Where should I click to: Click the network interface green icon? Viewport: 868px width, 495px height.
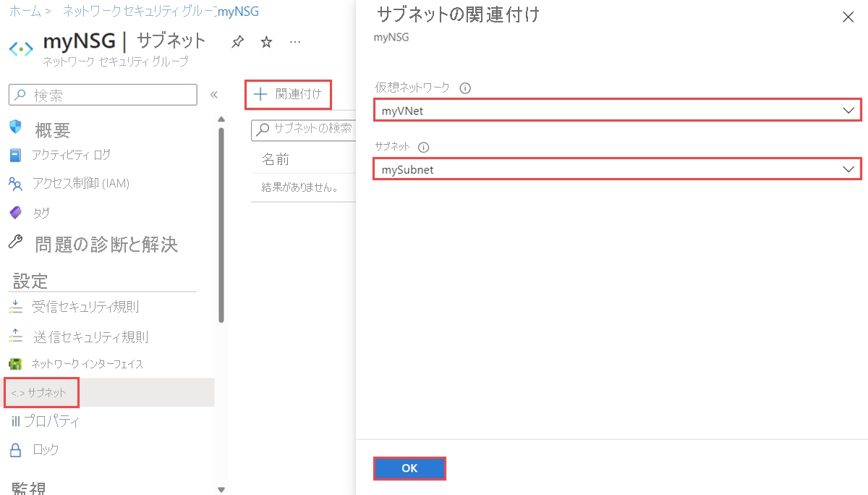pos(16,363)
